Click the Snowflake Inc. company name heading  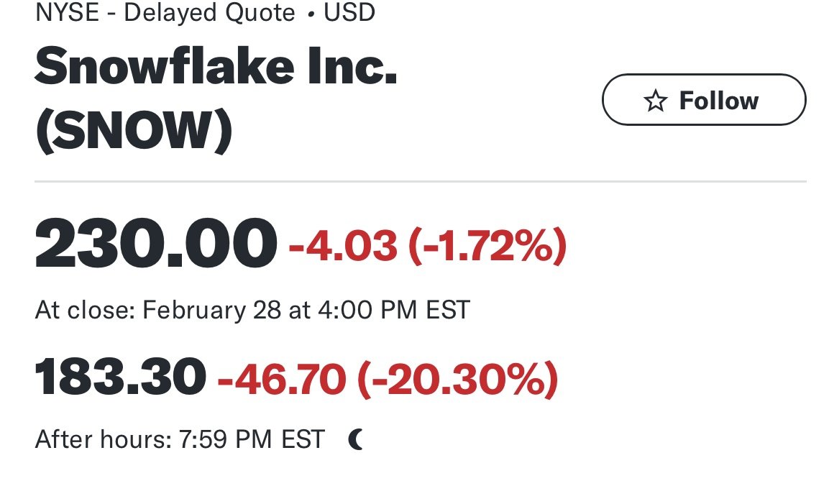tap(216, 67)
